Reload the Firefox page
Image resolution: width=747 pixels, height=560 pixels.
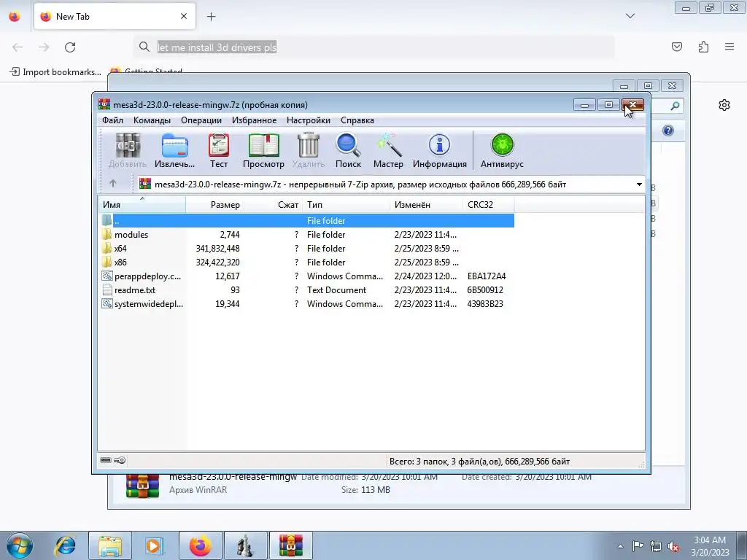[x=70, y=47]
